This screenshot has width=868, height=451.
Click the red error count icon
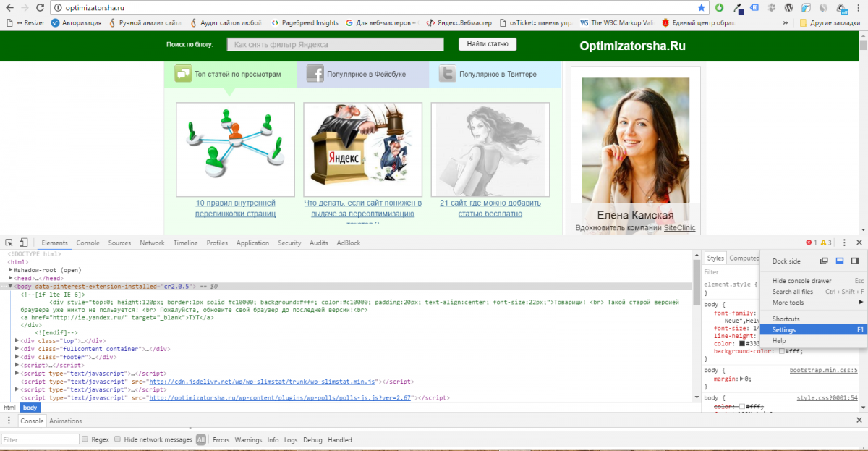coord(810,243)
